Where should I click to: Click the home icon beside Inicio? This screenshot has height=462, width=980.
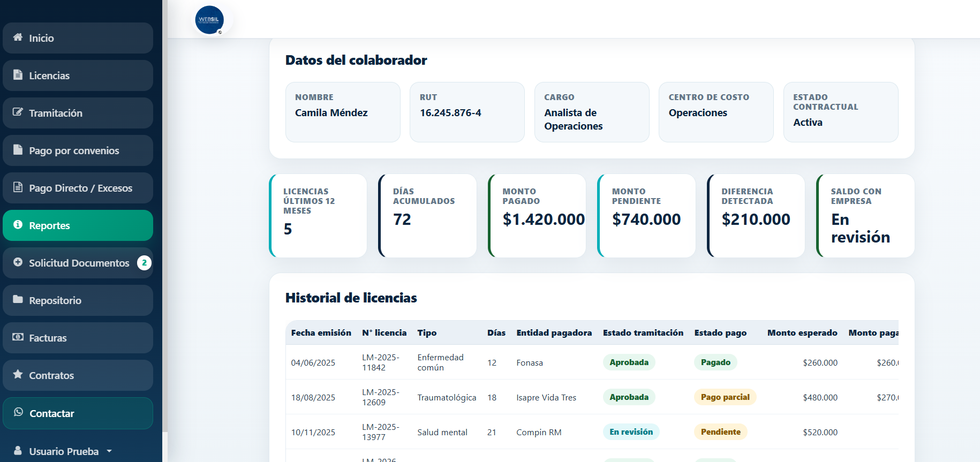coord(18,37)
